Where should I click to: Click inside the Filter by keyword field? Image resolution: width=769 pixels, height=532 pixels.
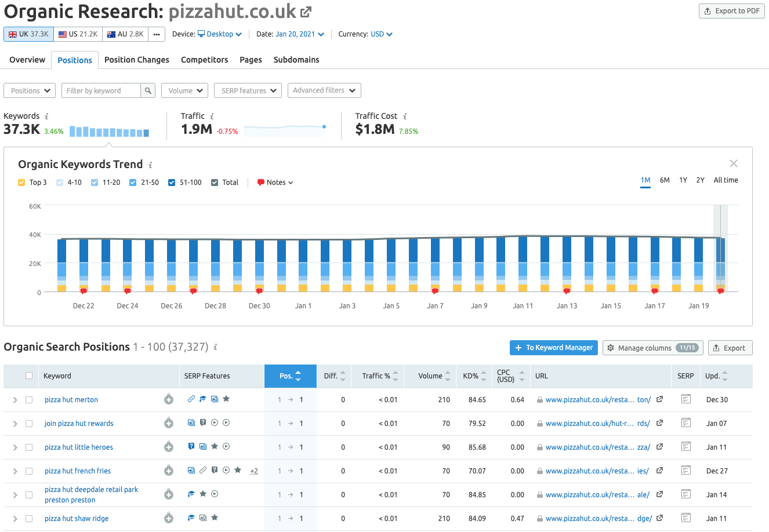click(101, 90)
